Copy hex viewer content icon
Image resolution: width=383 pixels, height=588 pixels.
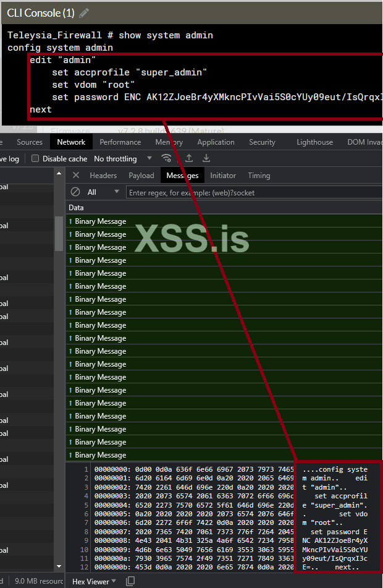point(130,581)
